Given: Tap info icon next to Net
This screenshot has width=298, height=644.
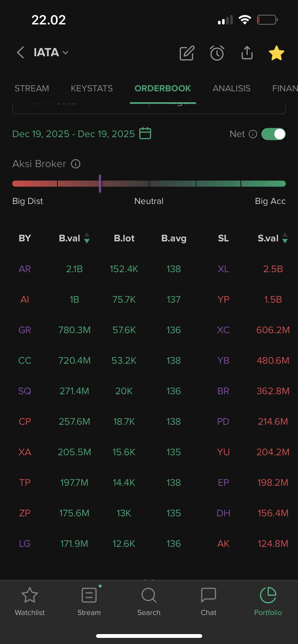Looking at the screenshot, I should pyautogui.click(x=253, y=134).
